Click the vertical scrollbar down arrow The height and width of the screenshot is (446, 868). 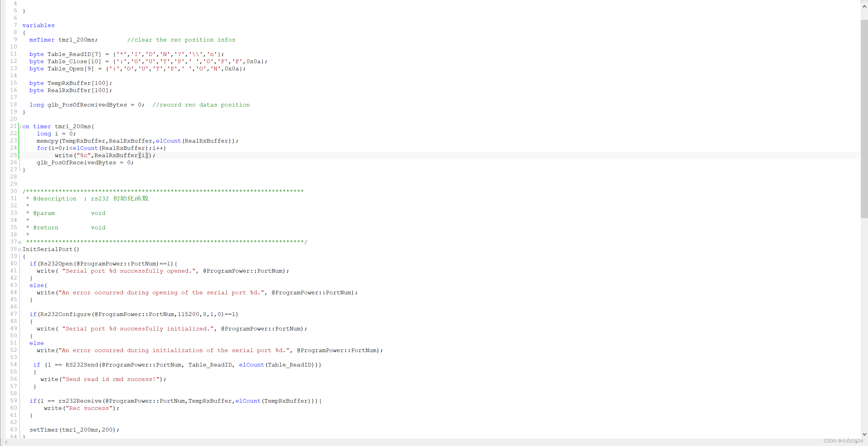coord(864,435)
